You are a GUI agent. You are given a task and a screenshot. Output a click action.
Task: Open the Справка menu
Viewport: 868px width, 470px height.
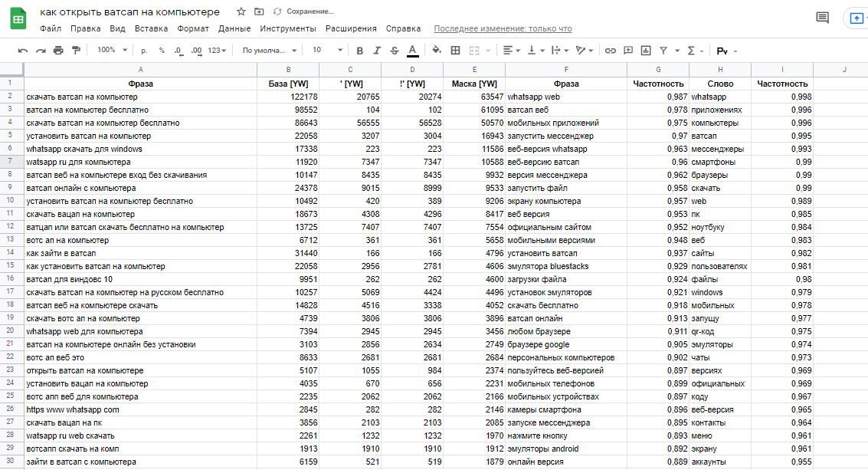pos(403,28)
